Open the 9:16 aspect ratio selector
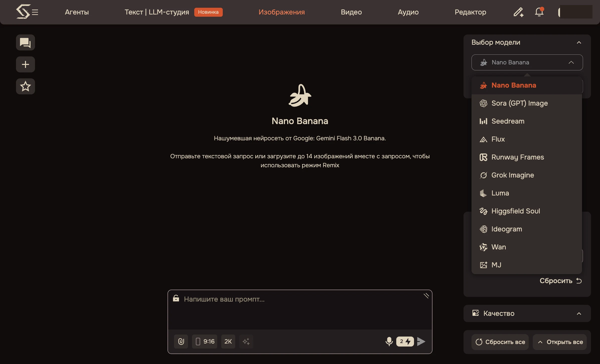The width and height of the screenshot is (600, 364). pos(205,342)
